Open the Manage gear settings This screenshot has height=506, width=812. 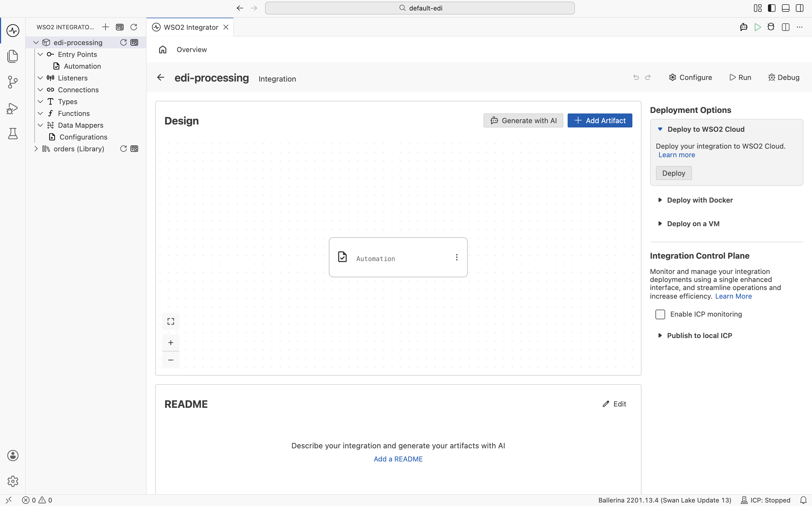(x=13, y=481)
